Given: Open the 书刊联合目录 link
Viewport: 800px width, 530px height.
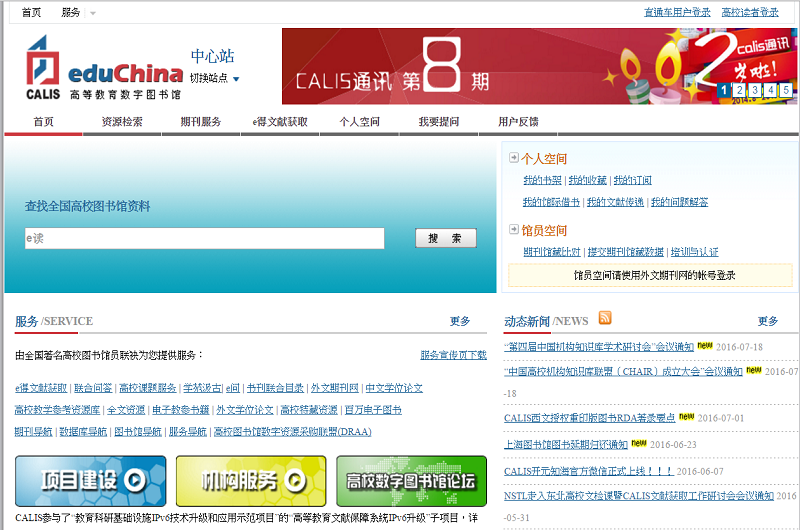Looking at the screenshot, I should 275,388.
